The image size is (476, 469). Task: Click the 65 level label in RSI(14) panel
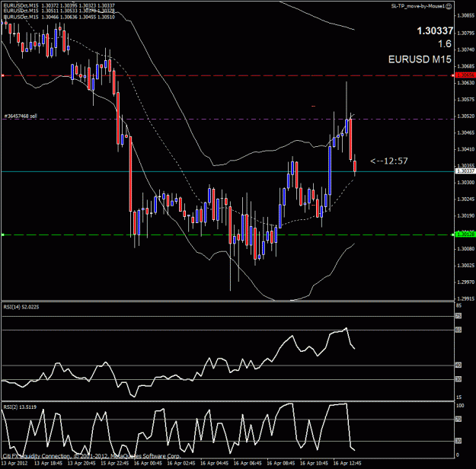(458, 330)
